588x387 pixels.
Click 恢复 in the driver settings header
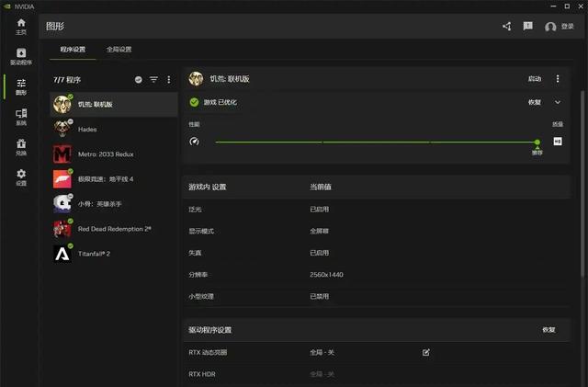point(548,330)
